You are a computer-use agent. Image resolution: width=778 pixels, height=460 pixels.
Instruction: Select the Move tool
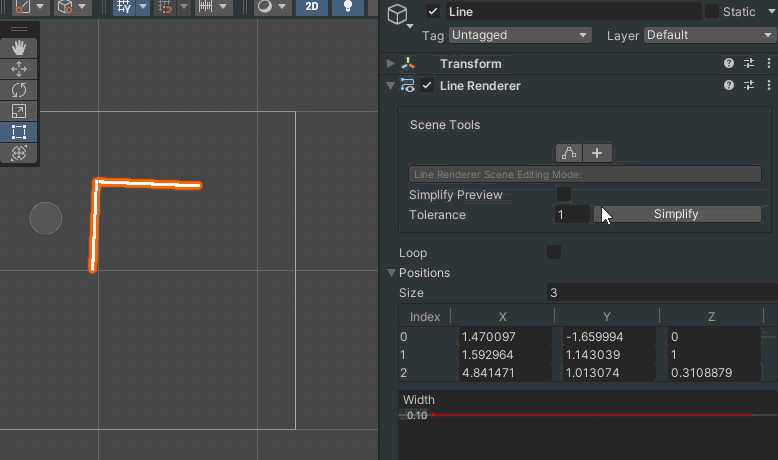(19, 69)
